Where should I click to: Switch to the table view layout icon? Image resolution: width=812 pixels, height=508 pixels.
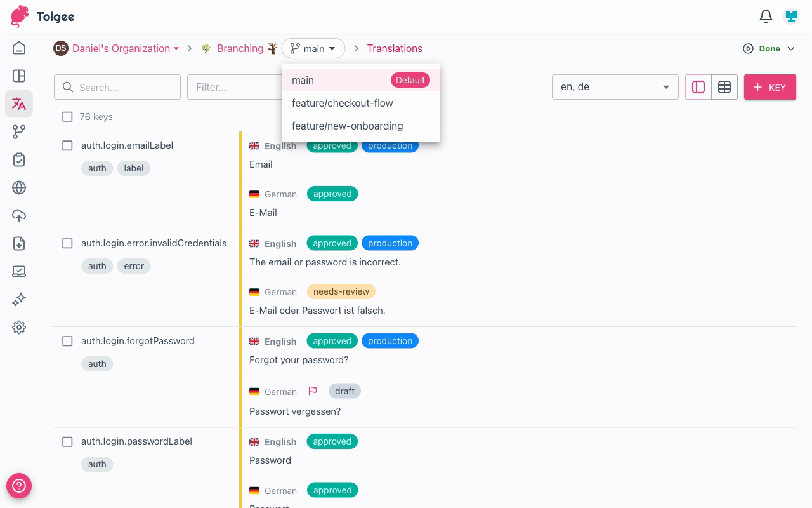[x=724, y=87]
